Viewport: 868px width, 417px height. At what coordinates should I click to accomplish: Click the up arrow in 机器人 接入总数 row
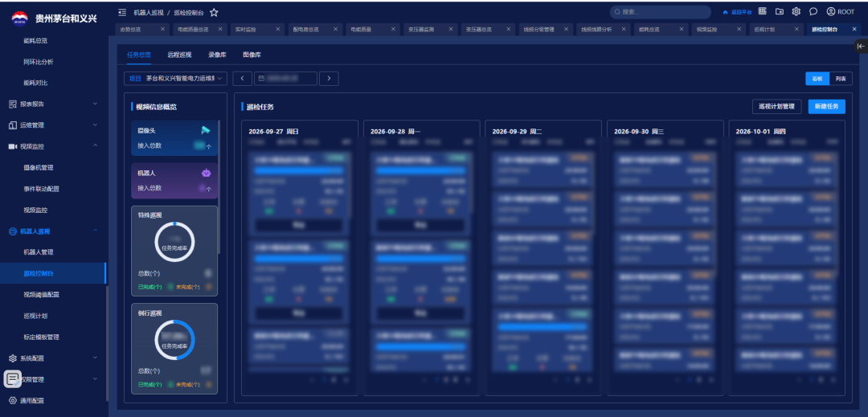point(209,189)
